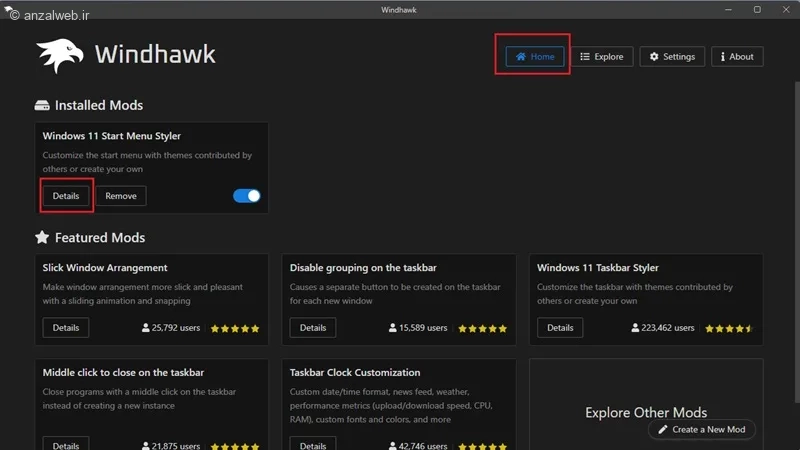Click the users icon for Windows 11 Taskbar Styler
Viewport: 800px width, 450px height.
636,328
